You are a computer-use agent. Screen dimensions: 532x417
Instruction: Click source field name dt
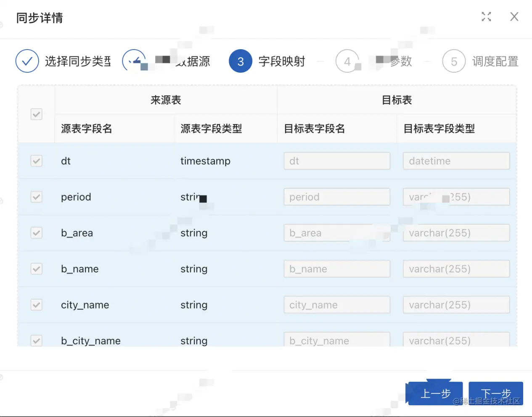tap(66, 161)
